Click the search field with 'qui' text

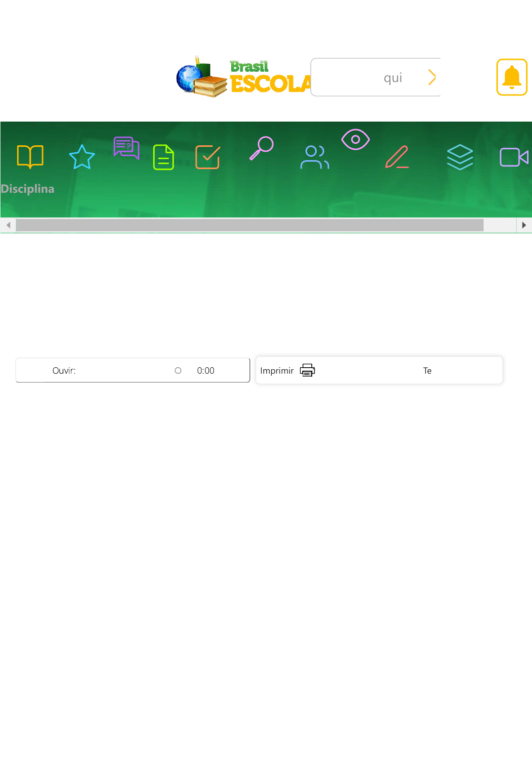370,78
